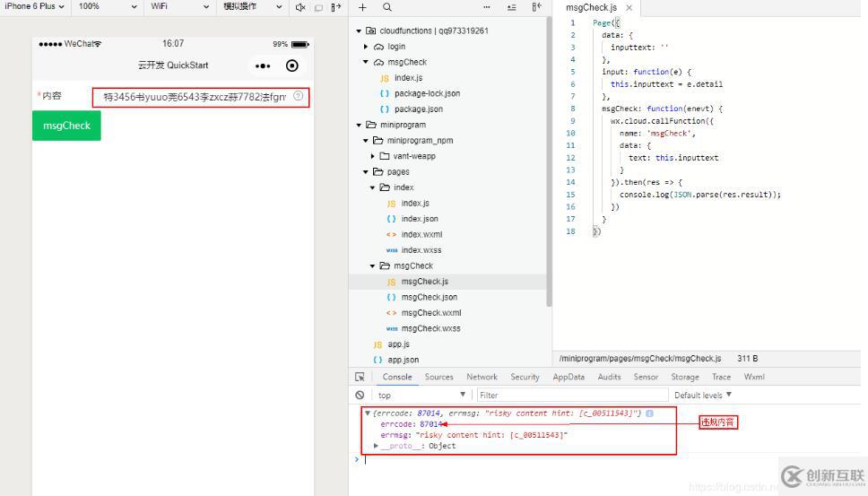Open the 模拟操作 dropdown

[x=253, y=6]
